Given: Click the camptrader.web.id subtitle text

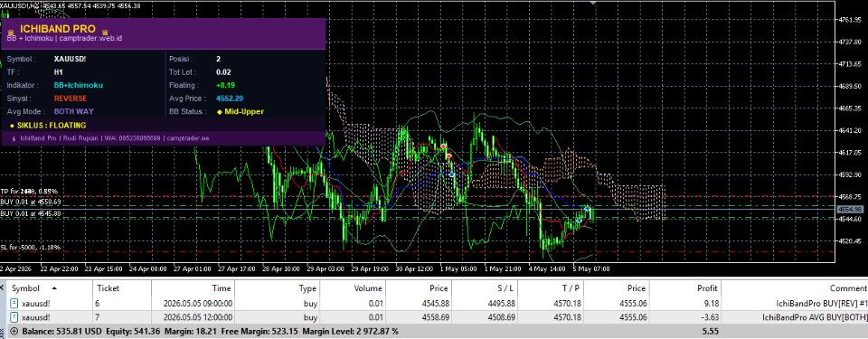Looking at the screenshot, I should [90, 39].
